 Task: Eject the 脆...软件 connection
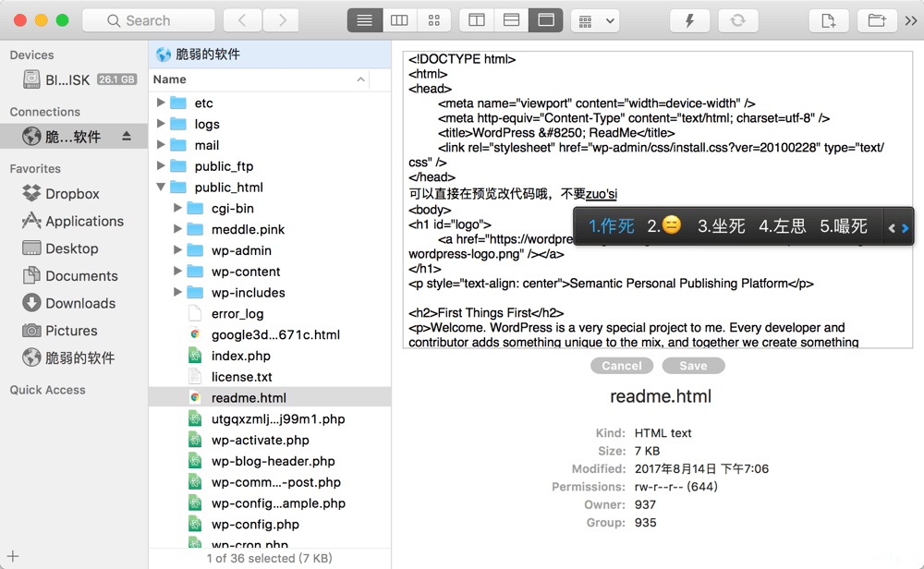(126, 137)
